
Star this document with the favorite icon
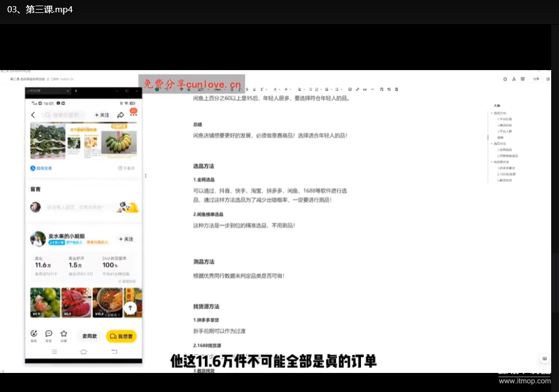505,79
